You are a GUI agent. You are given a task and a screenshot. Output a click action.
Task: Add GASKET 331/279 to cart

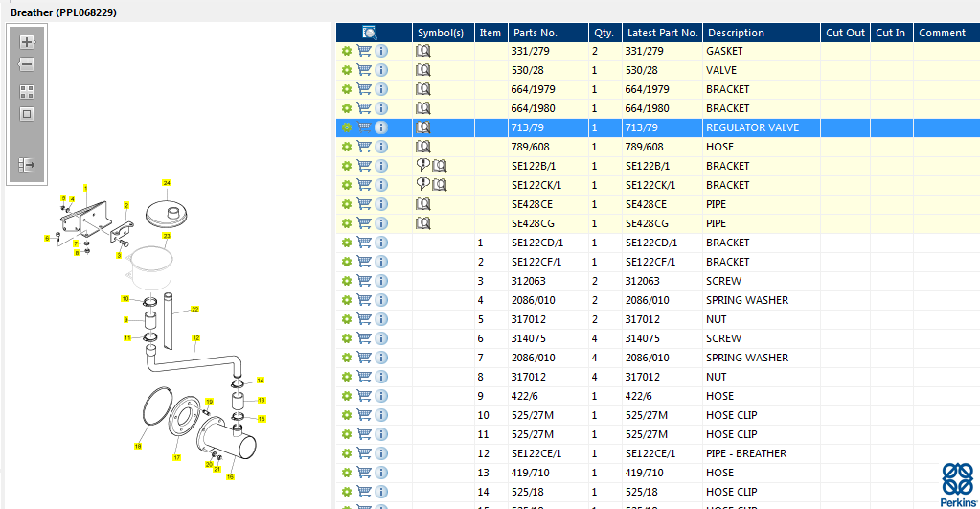(364, 51)
